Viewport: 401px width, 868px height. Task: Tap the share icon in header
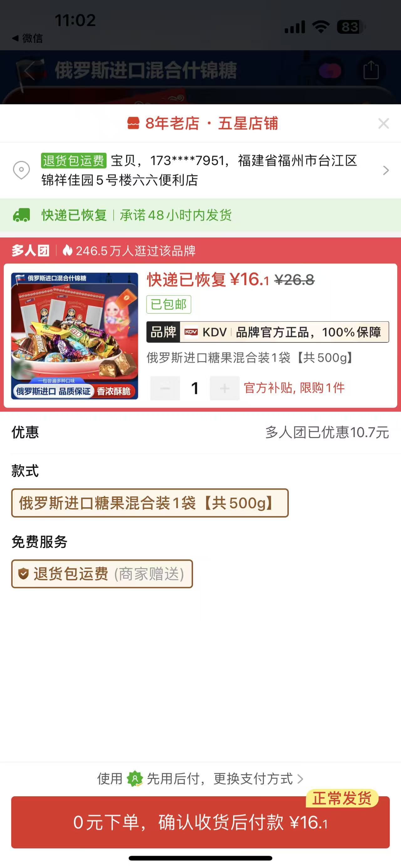coord(371,70)
